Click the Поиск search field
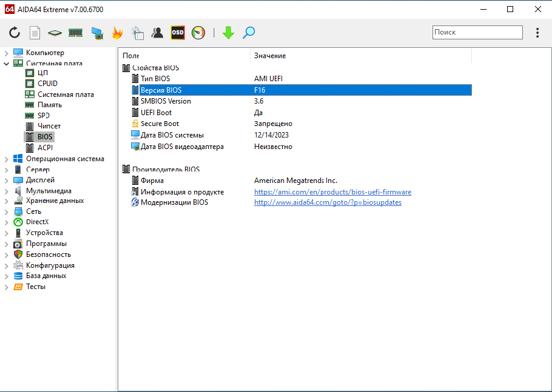 [x=477, y=32]
